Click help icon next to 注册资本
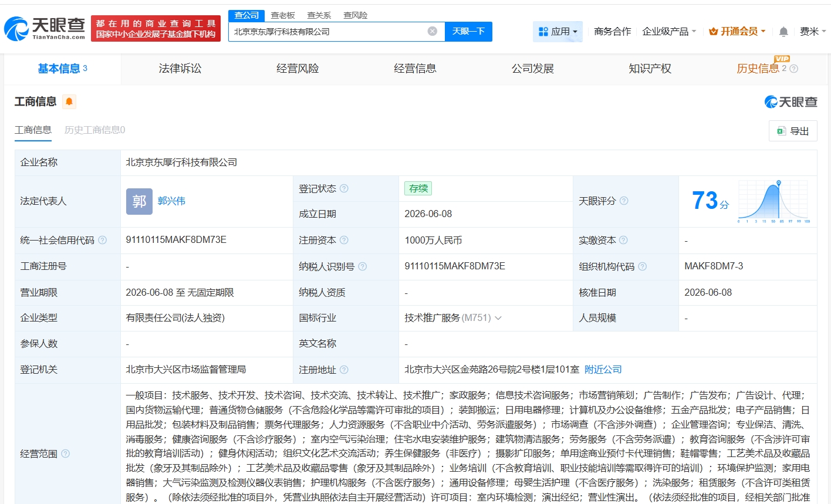This screenshot has height=504, width=831. (x=344, y=240)
